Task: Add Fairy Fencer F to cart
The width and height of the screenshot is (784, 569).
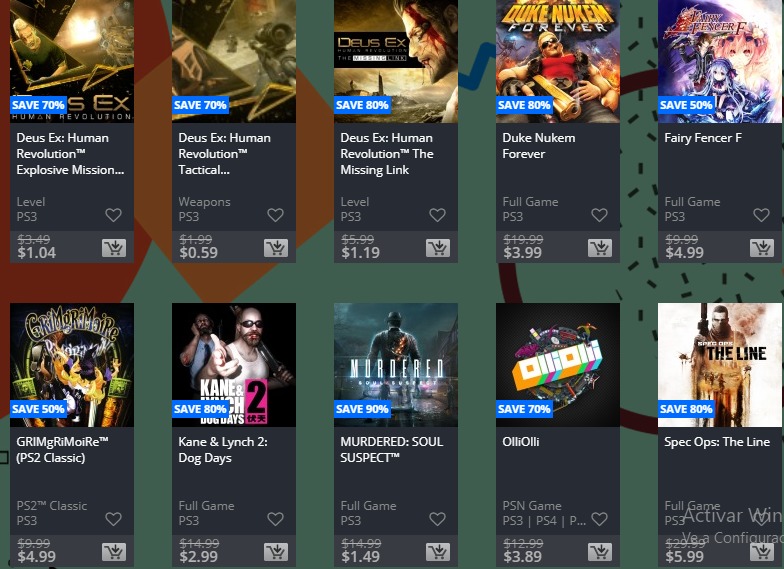Action: click(x=762, y=248)
